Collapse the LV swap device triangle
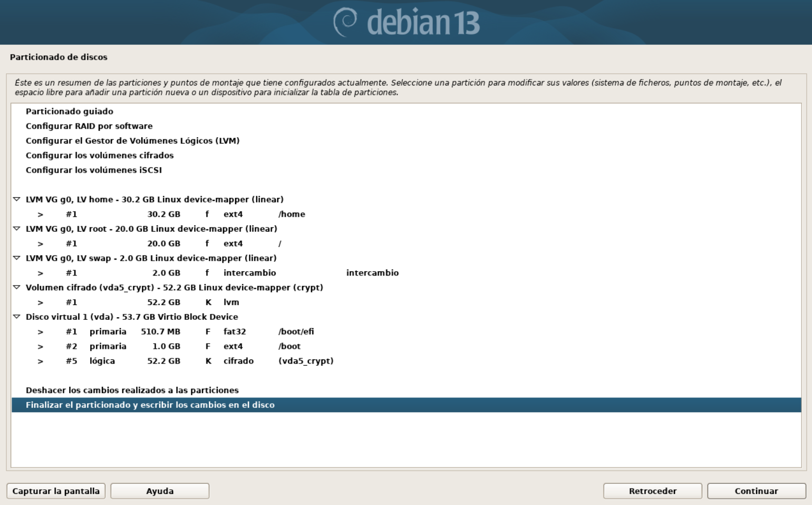This screenshot has width=812, height=505. [16, 258]
